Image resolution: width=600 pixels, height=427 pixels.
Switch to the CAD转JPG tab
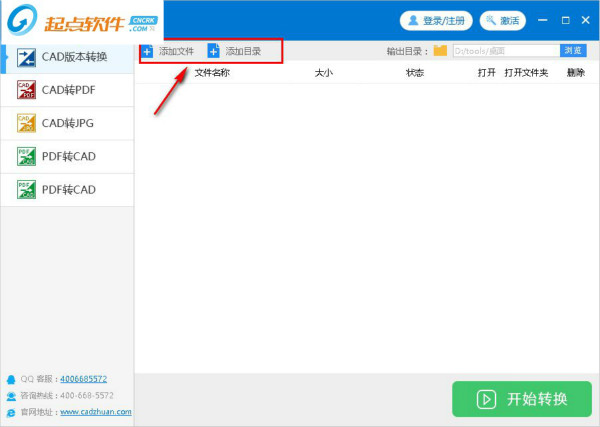point(67,123)
